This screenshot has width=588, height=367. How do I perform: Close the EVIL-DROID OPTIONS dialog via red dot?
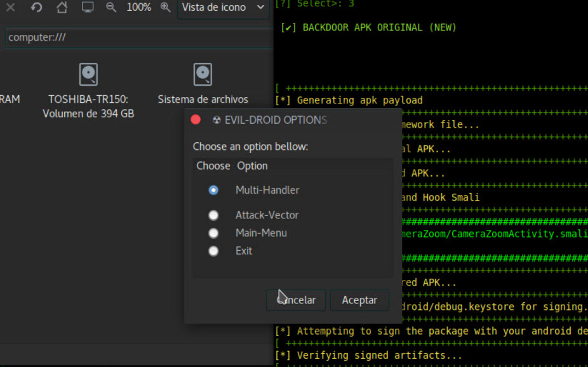point(196,119)
